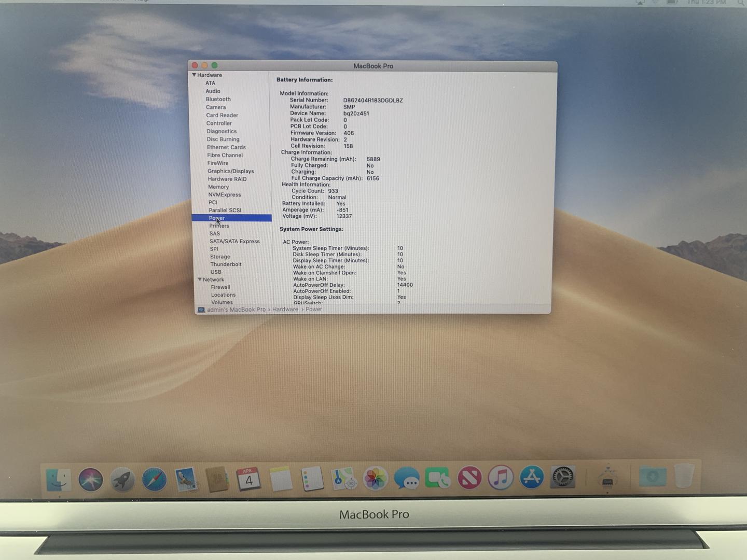747x560 pixels.
Task: Select highlighted Power row in sidebar
Action: [232, 218]
